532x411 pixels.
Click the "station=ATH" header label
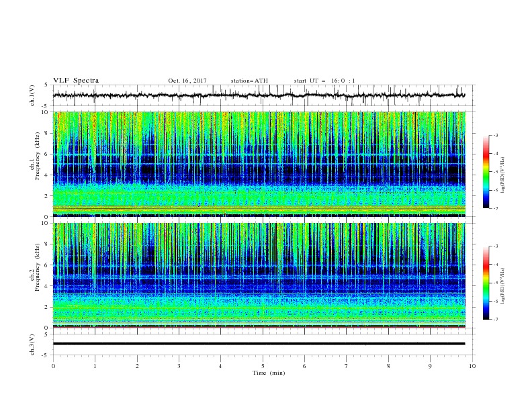[x=249, y=81]
